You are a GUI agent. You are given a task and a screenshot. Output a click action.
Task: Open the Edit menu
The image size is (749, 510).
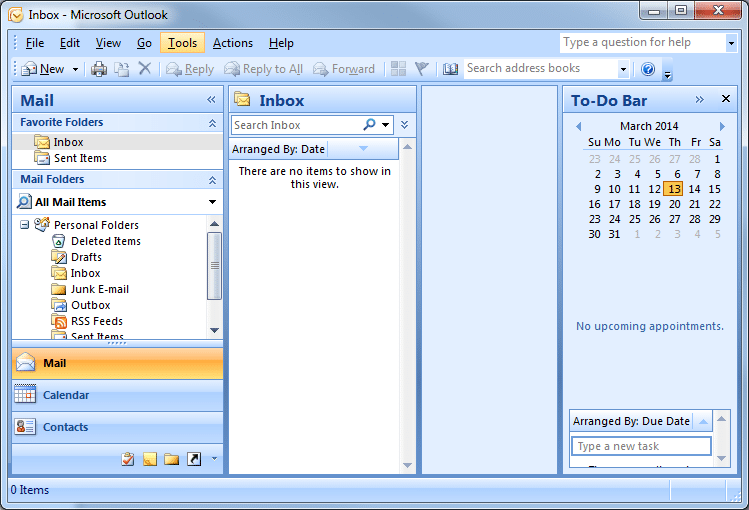tap(70, 43)
